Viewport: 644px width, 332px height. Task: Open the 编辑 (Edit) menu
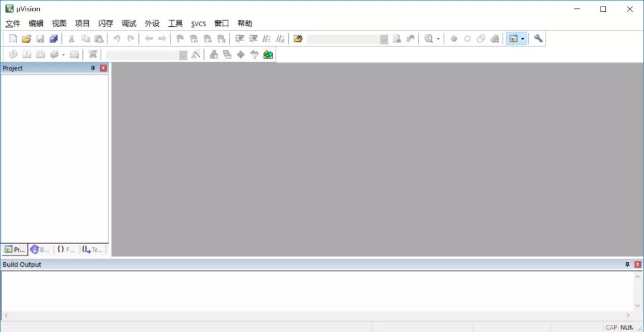point(36,23)
